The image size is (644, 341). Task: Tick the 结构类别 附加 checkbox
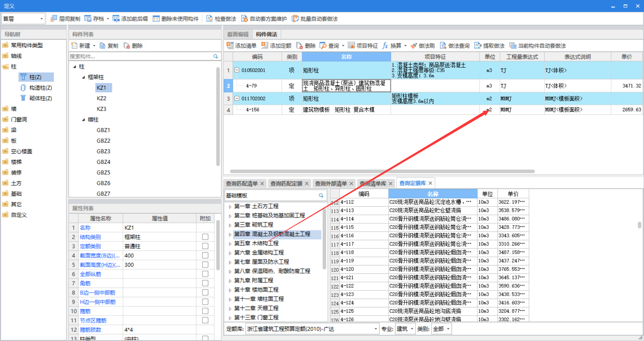click(x=205, y=237)
